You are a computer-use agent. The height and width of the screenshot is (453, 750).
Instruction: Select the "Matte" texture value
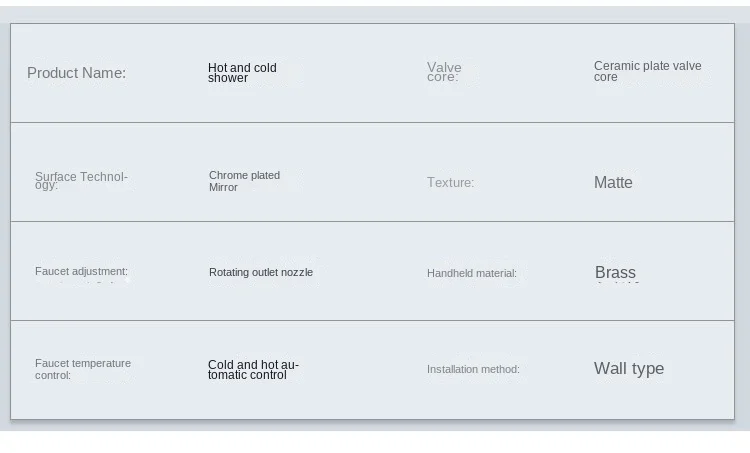pos(613,182)
